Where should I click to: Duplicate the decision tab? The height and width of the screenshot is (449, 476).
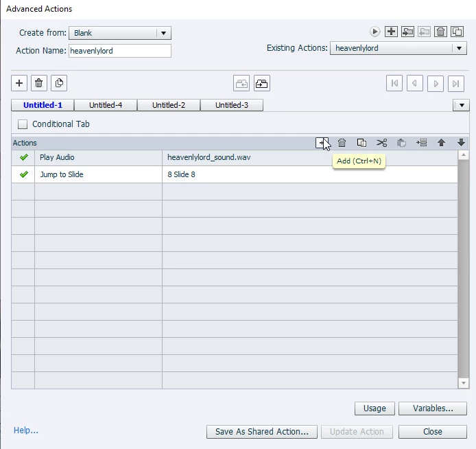point(59,83)
